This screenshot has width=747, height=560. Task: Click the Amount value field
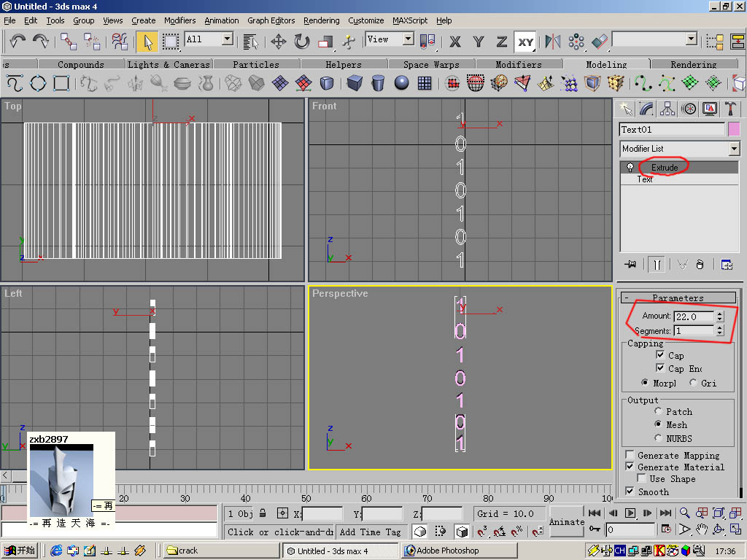694,316
